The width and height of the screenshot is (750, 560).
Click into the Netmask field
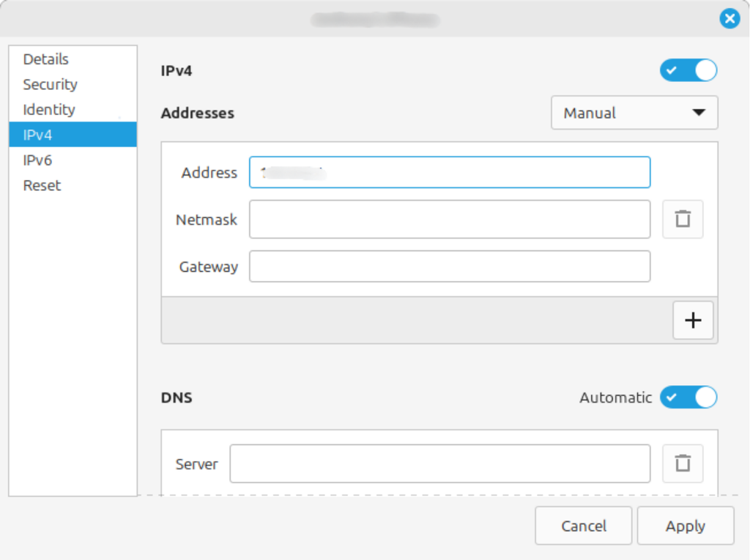450,219
